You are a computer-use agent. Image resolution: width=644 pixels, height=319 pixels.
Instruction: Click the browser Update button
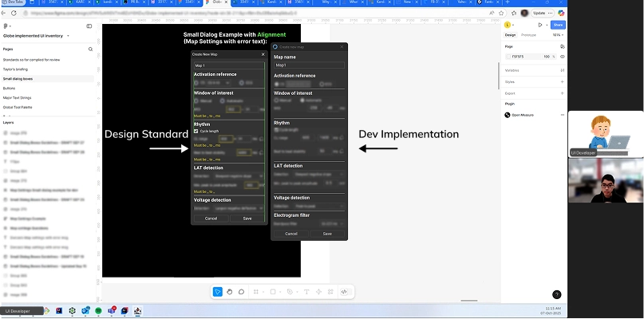[x=539, y=14]
